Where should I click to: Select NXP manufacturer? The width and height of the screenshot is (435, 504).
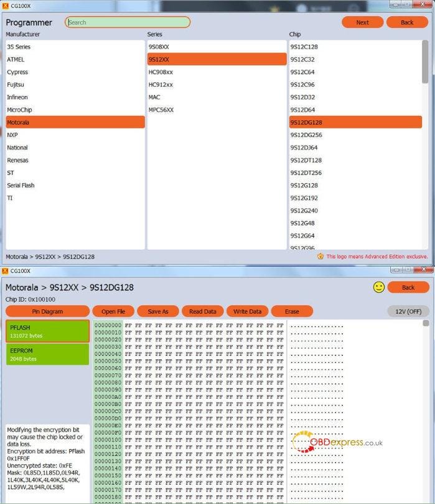(x=75, y=135)
